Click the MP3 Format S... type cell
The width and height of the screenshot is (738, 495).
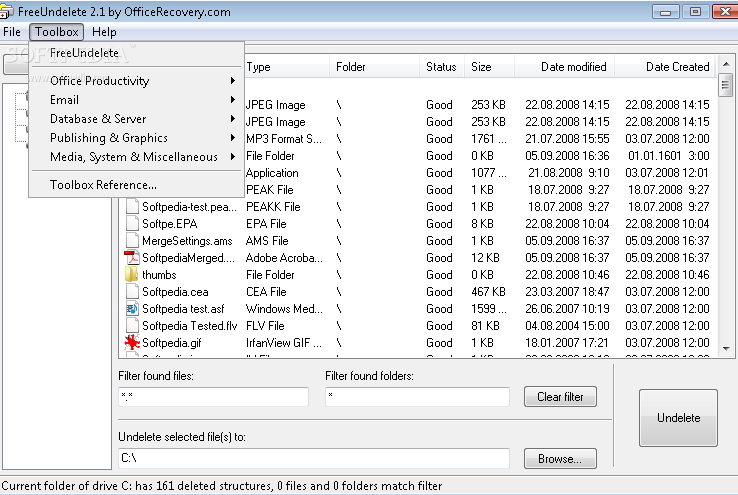284,139
